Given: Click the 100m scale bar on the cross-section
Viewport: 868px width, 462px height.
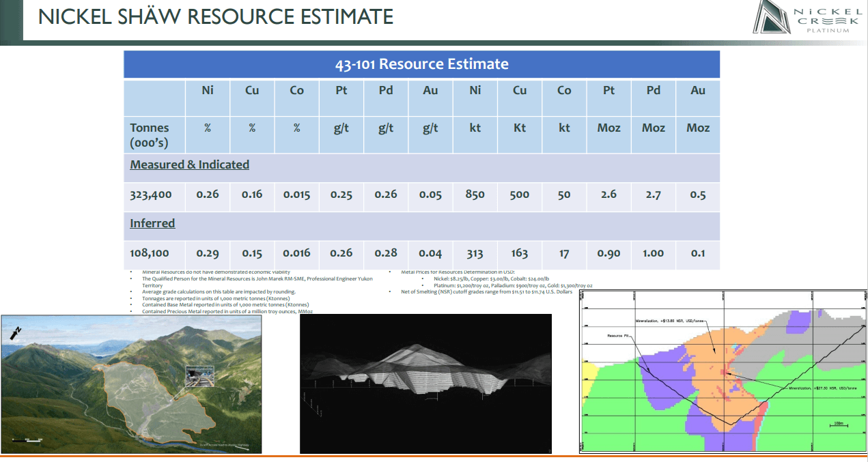Looking at the screenshot, I should [837, 424].
